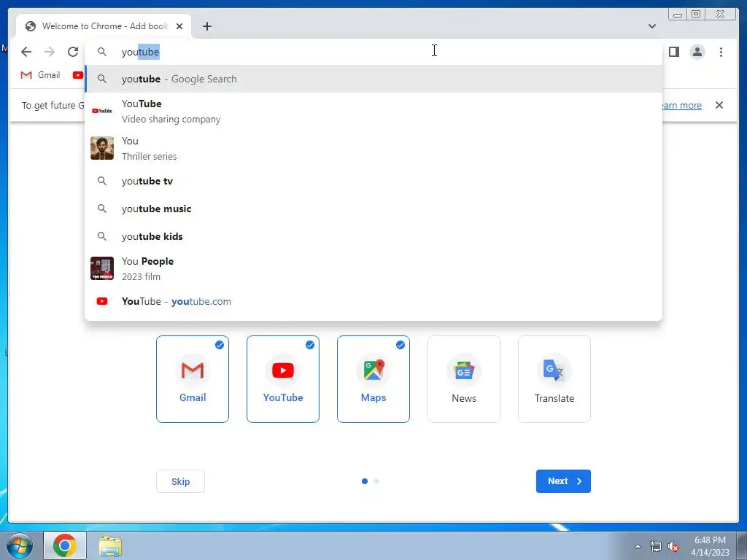Go to the second onboarding page dot
The height and width of the screenshot is (560, 747).
[376, 481]
